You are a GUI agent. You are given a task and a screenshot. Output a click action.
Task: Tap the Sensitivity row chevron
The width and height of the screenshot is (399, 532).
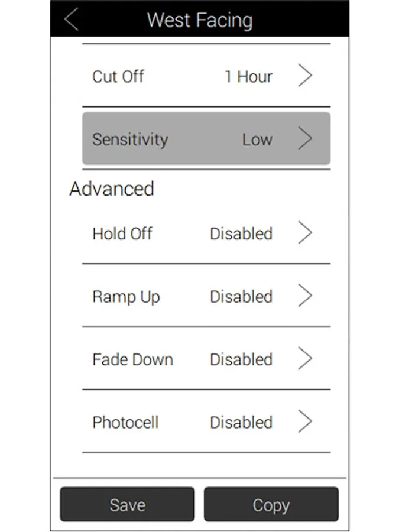pyautogui.click(x=305, y=138)
